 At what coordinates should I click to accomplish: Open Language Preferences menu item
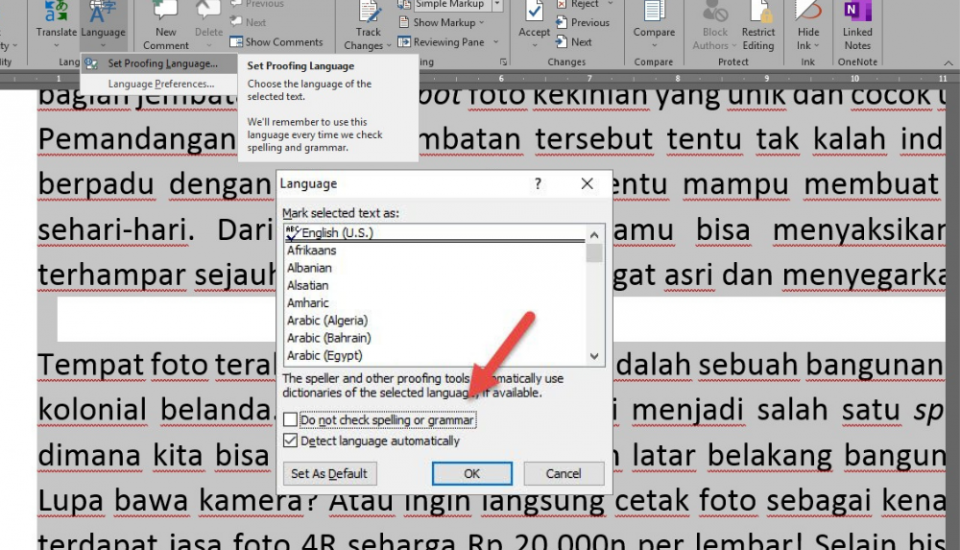159,84
